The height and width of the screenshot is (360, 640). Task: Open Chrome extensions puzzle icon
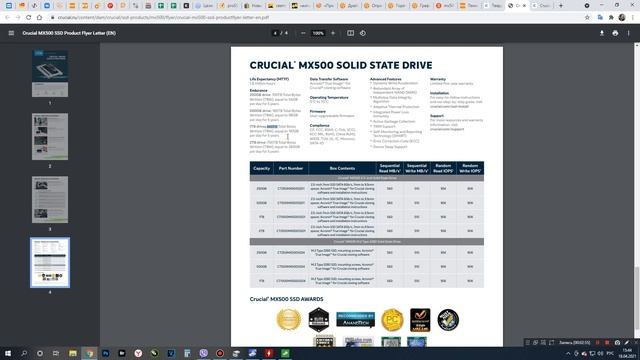point(611,18)
